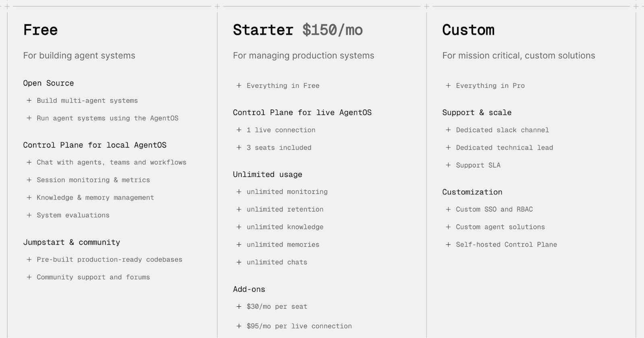Click Pre-built production-ready codebases item
Screen dimensions: 644x338
pos(109,260)
